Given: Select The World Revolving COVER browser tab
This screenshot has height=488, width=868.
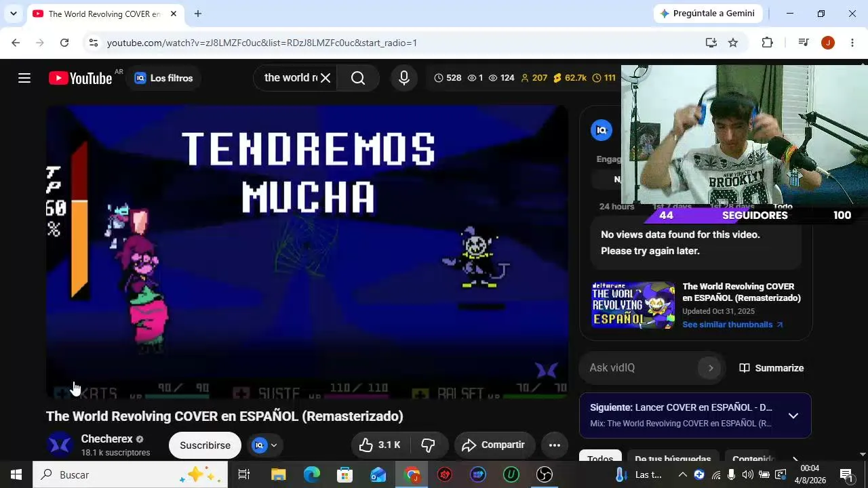Looking at the screenshot, I should pyautogui.click(x=104, y=14).
